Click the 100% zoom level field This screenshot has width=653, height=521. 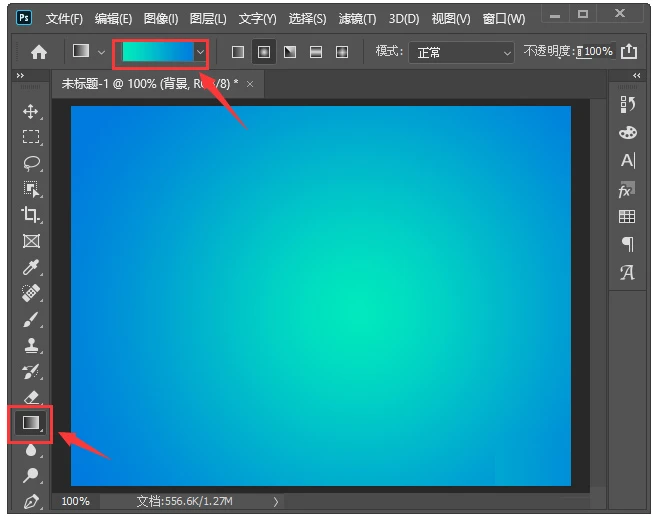(x=75, y=501)
